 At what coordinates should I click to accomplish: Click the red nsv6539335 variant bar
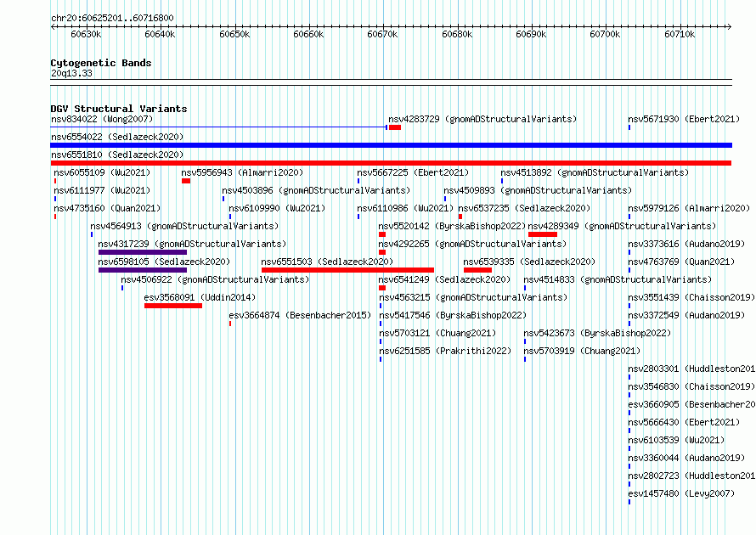477,270
